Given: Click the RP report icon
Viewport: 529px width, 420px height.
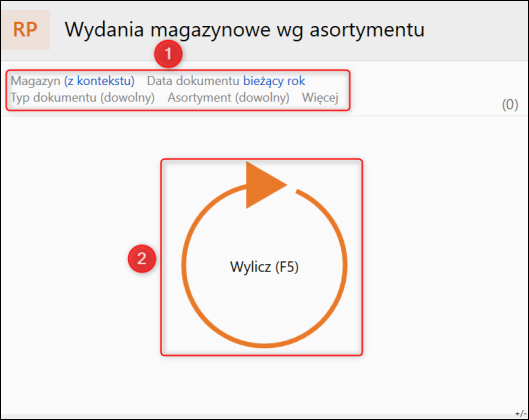Looking at the screenshot, I should [x=25, y=30].
